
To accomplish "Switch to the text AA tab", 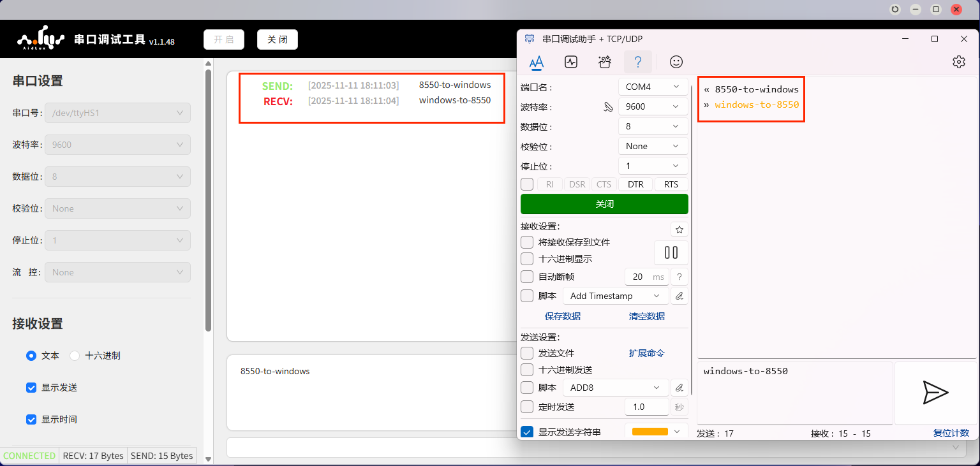I will 537,62.
